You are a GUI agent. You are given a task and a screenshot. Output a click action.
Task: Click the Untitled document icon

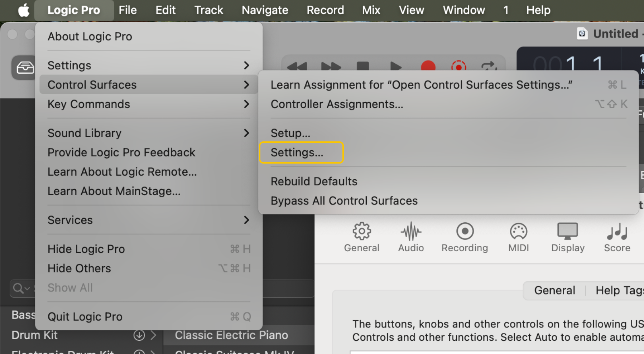tap(582, 34)
